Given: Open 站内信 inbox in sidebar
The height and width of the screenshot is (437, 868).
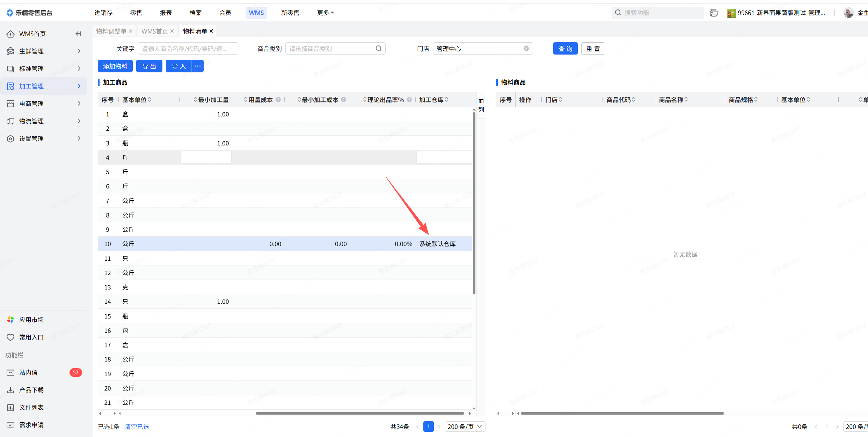Looking at the screenshot, I should (28, 372).
